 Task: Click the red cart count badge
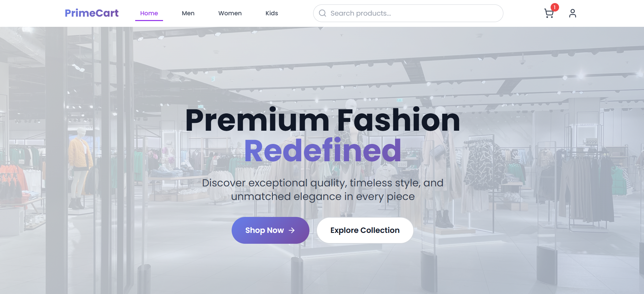pos(555,7)
